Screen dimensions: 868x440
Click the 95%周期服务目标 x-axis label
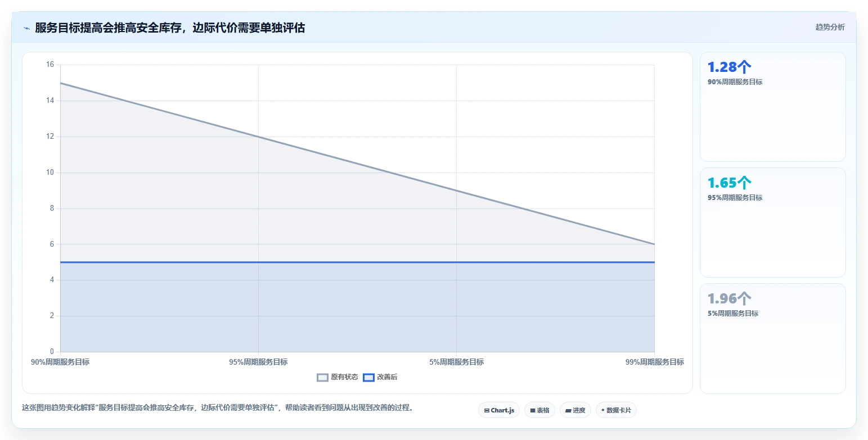(x=258, y=362)
